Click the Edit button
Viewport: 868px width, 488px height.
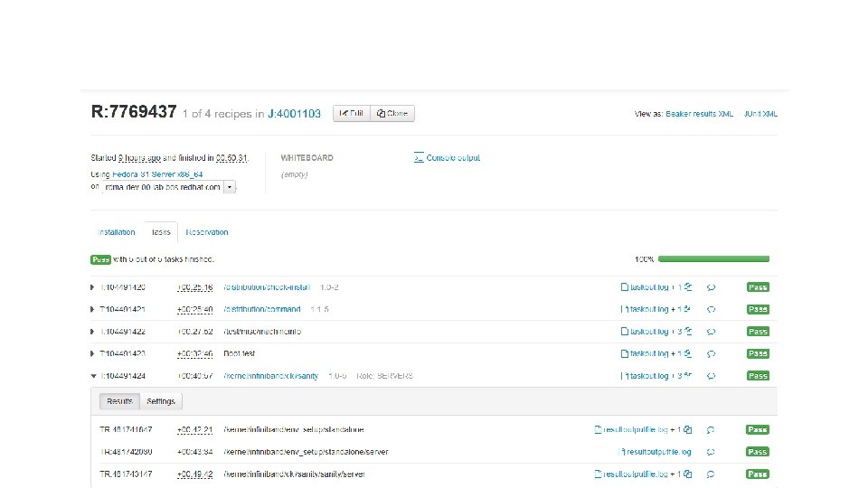point(352,114)
